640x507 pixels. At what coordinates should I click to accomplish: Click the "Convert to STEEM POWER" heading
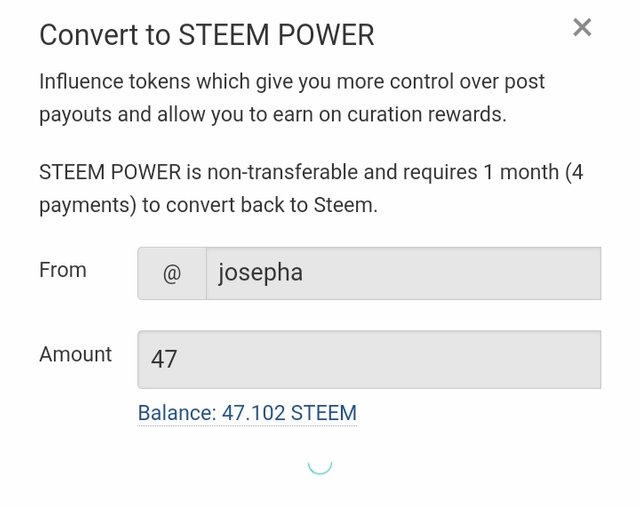coord(206,36)
